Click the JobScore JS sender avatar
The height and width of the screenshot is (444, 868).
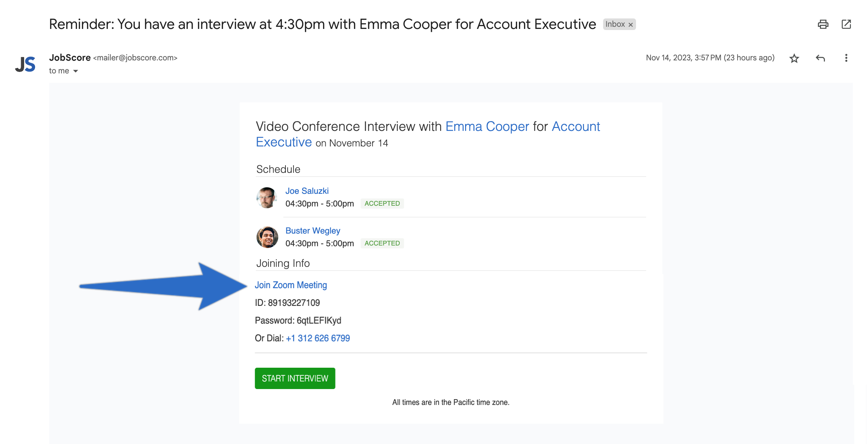click(25, 64)
